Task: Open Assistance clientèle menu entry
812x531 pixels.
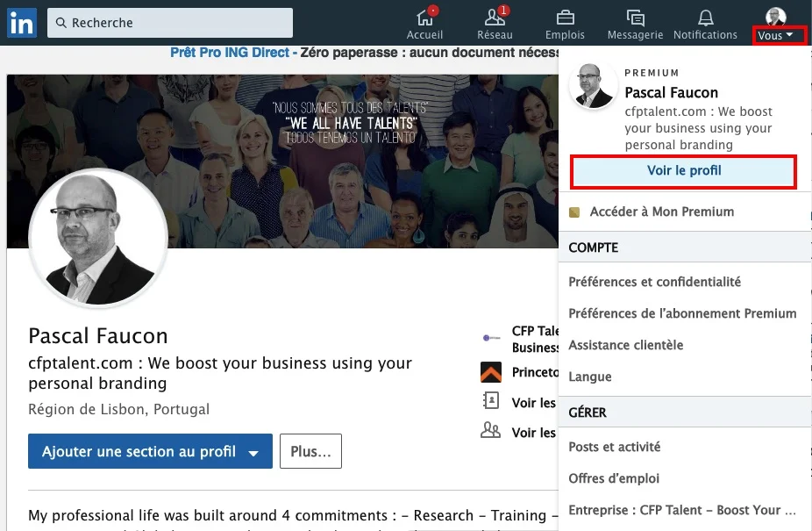Action: [625, 345]
